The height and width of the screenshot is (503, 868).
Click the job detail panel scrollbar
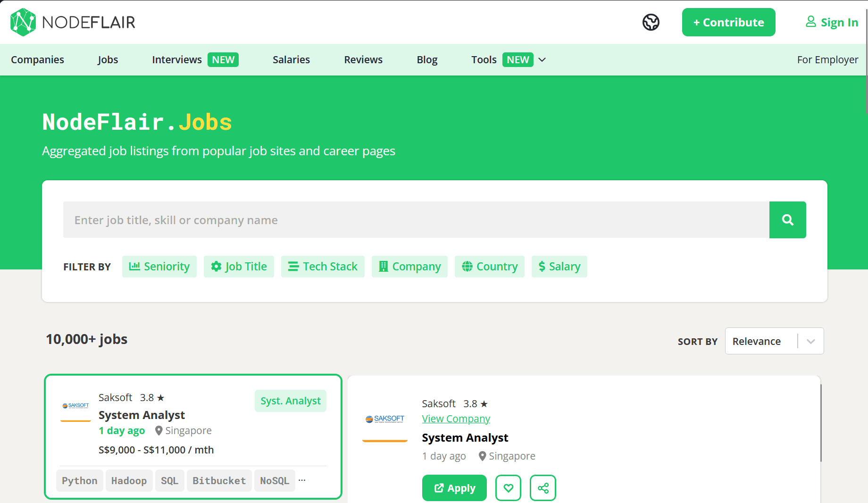(x=821, y=422)
